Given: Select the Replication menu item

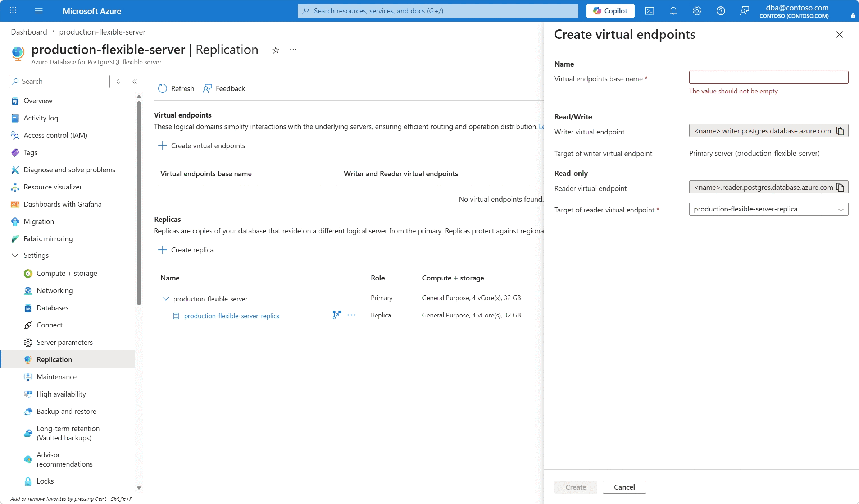Looking at the screenshot, I should click(68, 359).
